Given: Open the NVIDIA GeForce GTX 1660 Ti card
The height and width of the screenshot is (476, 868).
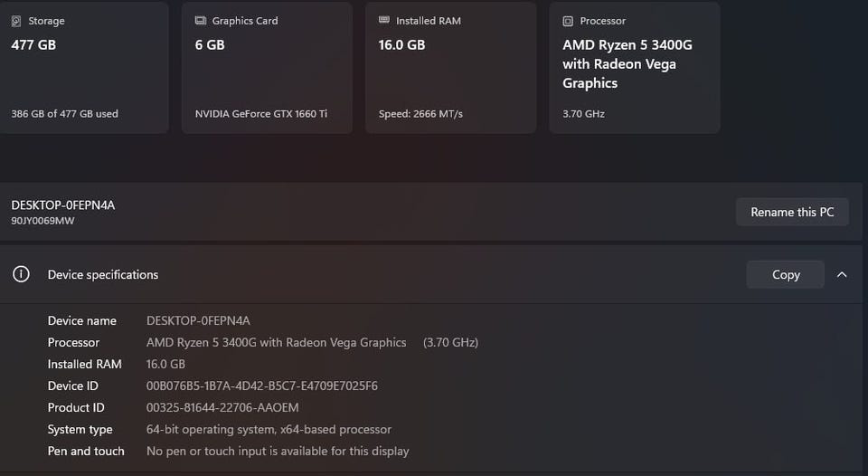Looking at the screenshot, I should [x=267, y=67].
